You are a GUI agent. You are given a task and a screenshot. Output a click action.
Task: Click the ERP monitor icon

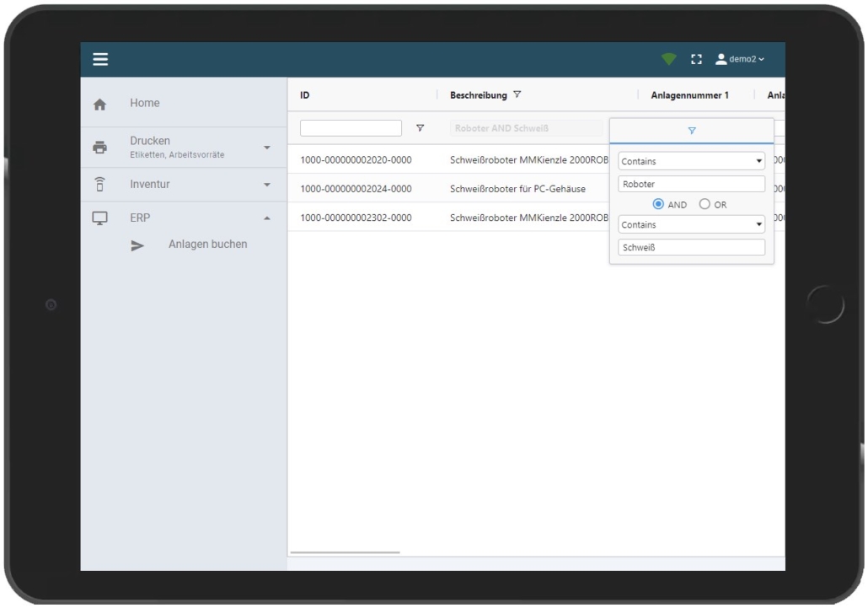[x=99, y=218]
